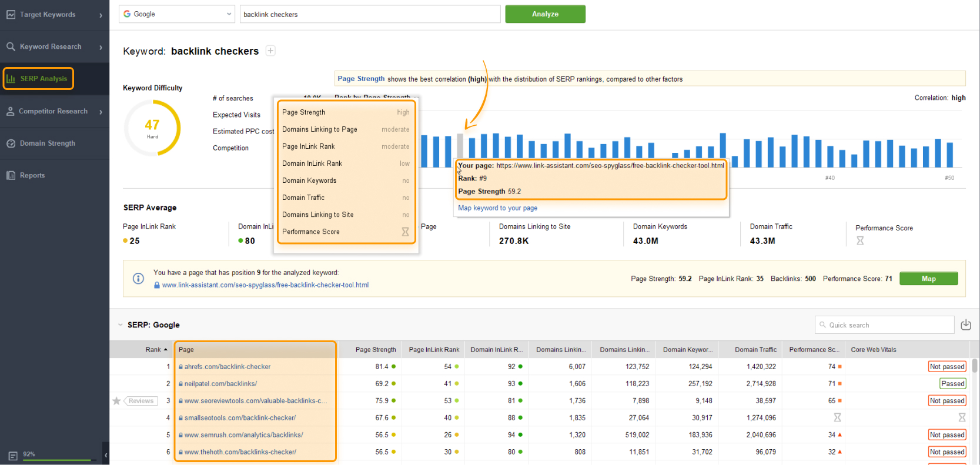Viewport: 980px width, 465px height.
Task: Click the hourglass in smallseotools Core Web Vitals cell
Action: [x=962, y=417]
